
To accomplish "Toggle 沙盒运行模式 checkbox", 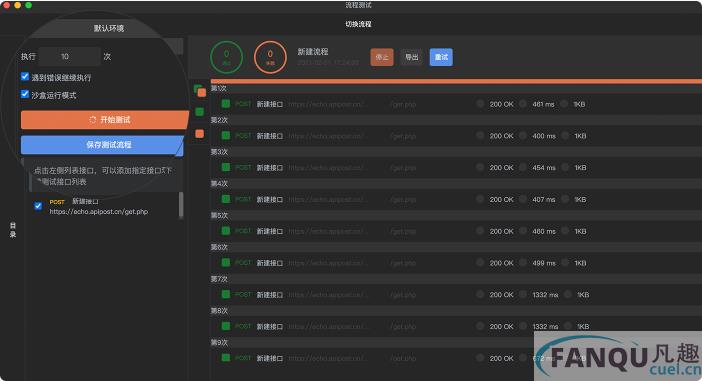I will click(x=25, y=94).
